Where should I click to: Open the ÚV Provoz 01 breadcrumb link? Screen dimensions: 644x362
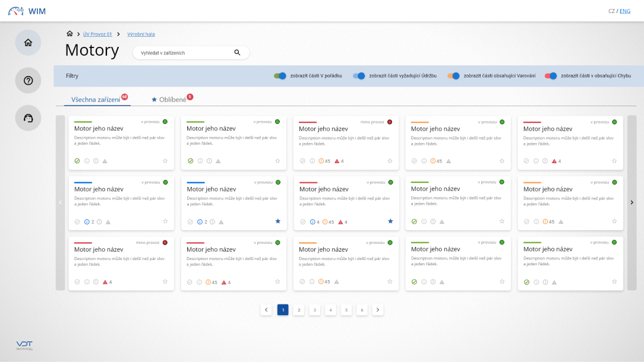coord(97,34)
